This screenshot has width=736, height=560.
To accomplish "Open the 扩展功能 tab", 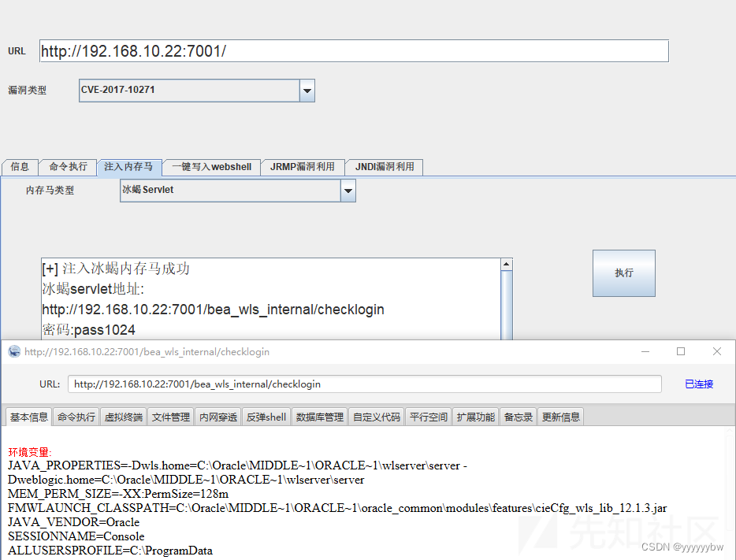I will (x=475, y=417).
